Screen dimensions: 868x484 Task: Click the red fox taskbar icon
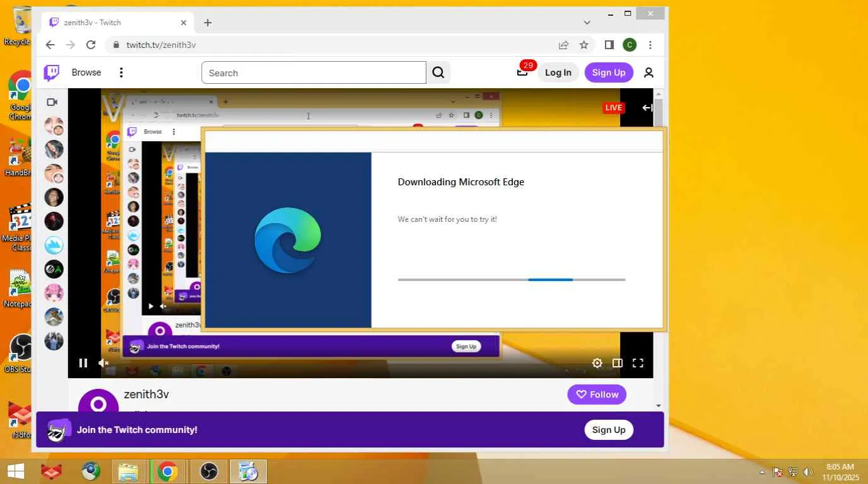pyautogui.click(x=52, y=471)
